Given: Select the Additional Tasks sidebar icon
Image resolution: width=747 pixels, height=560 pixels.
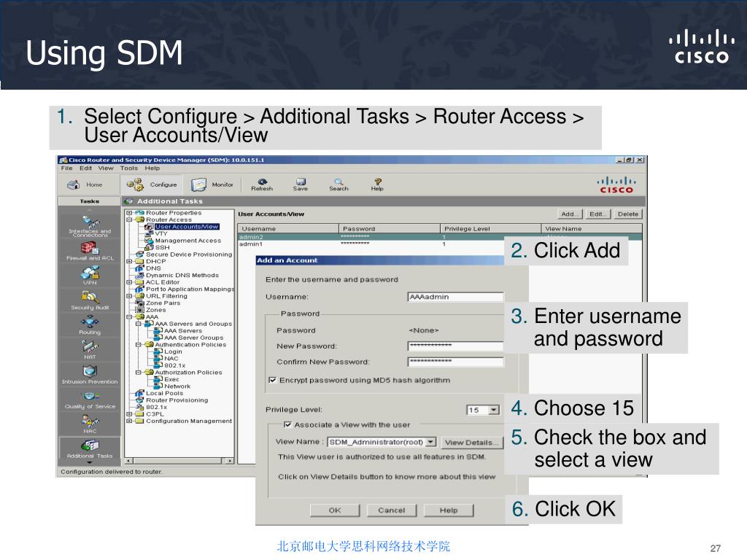Looking at the screenshot, I should (90, 448).
